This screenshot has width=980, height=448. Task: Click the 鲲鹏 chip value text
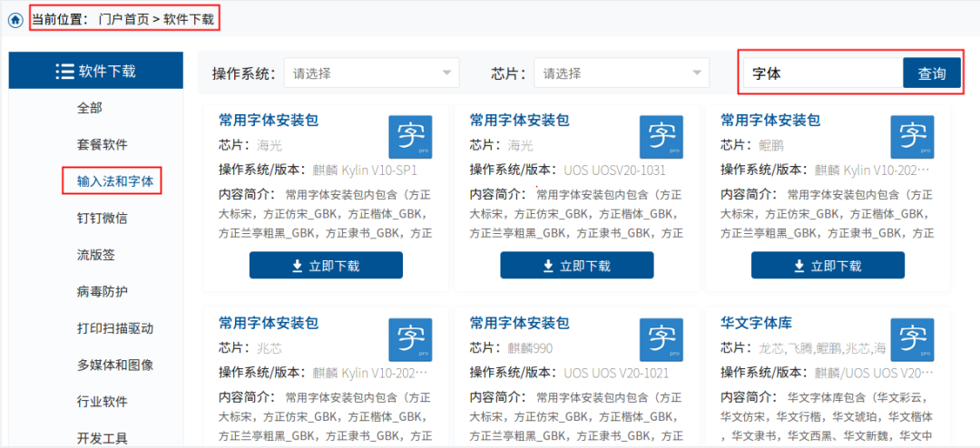(770, 146)
